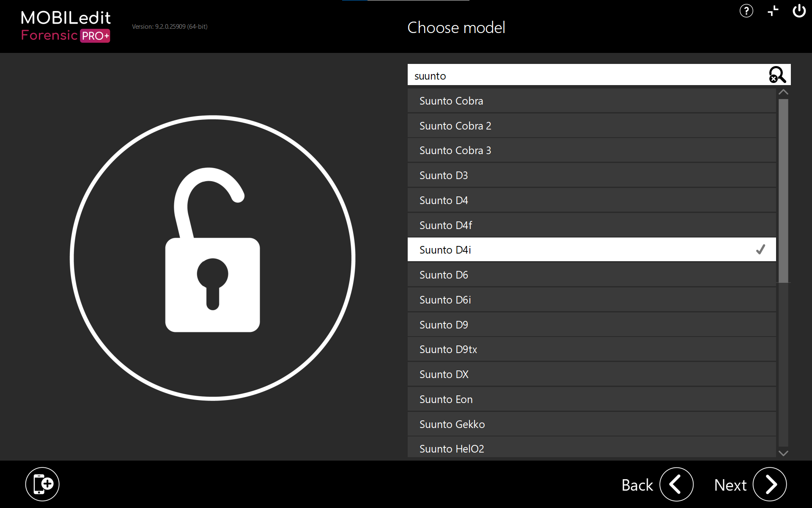This screenshot has width=812, height=508.
Task: Choose the Suunto D6i model
Action: tap(591, 300)
